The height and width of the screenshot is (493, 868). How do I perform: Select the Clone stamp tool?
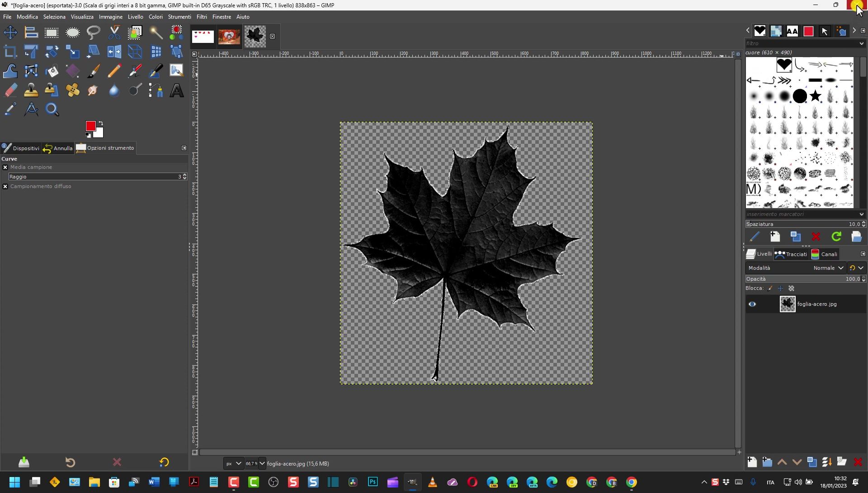tap(31, 90)
